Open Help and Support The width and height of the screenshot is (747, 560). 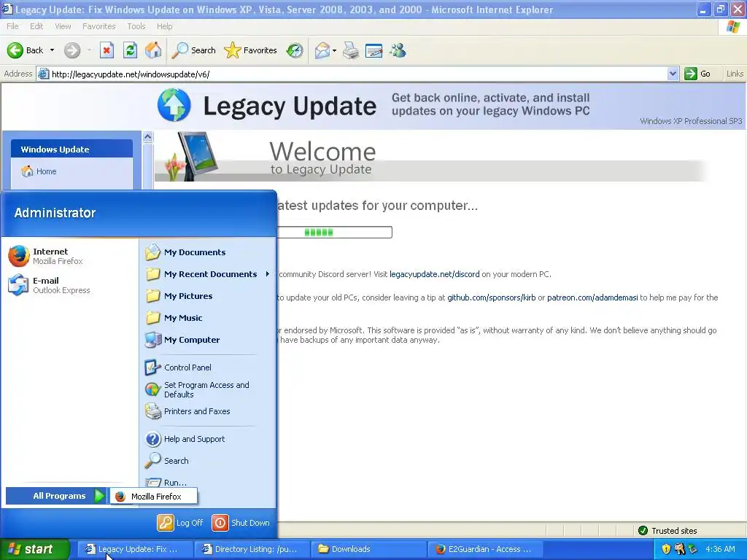click(x=208, y=439)
